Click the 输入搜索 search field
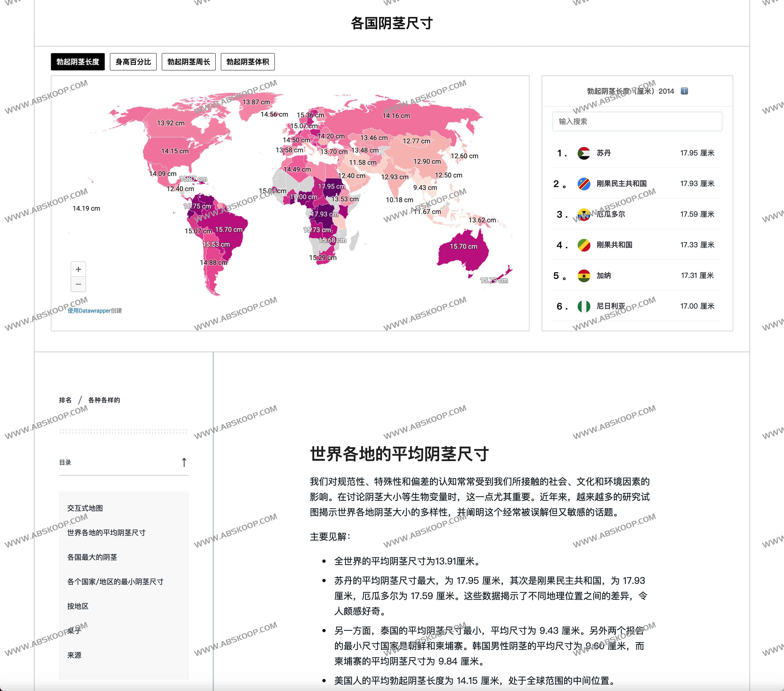This screenshot has height=691, width=784. click(637, 121)
